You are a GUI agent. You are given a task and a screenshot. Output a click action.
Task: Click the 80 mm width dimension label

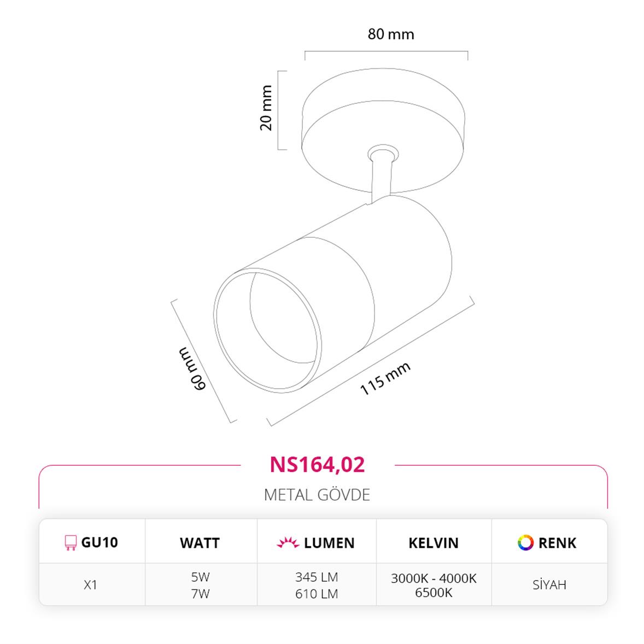pos(391,34)
